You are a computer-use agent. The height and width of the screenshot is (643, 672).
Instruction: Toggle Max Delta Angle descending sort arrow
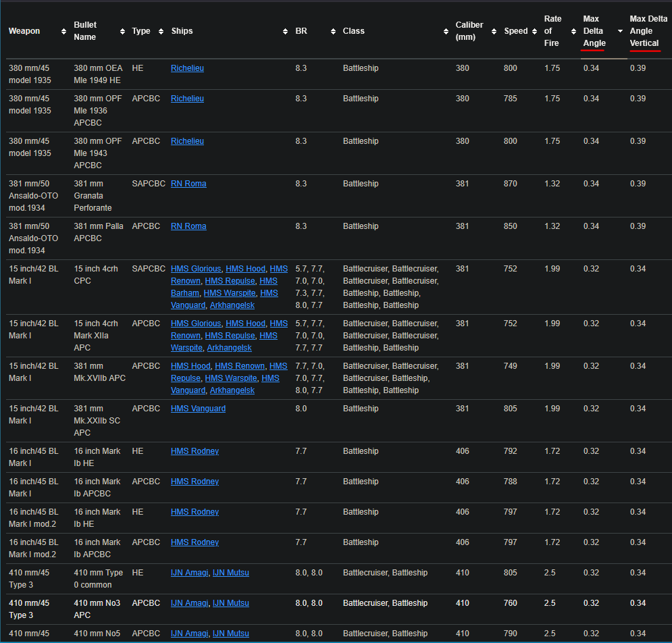(620, 31)
